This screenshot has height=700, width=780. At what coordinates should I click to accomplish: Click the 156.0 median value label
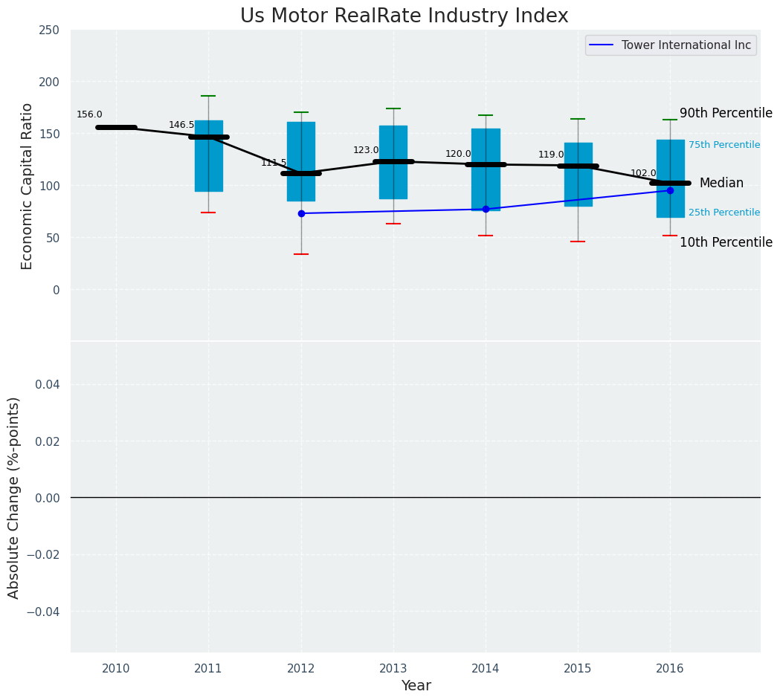pyautogui.click(x=89, y=114)
